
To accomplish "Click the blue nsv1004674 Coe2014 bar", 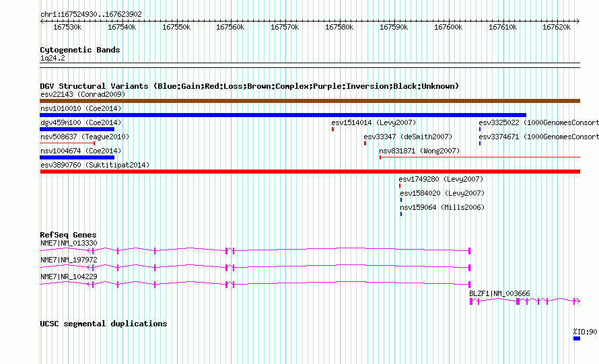I will (77, 157).
